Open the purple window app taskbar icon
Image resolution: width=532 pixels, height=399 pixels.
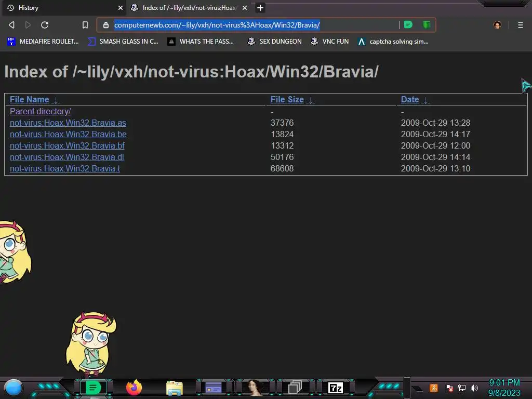214,388
